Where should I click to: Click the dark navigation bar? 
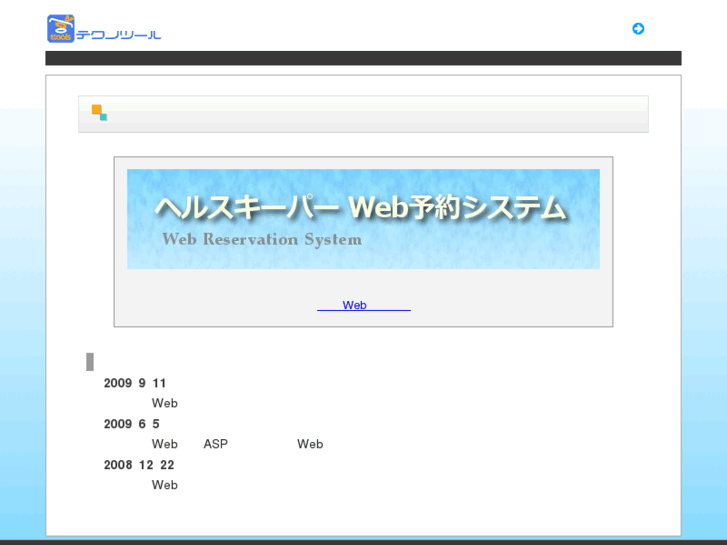point(363,58)
